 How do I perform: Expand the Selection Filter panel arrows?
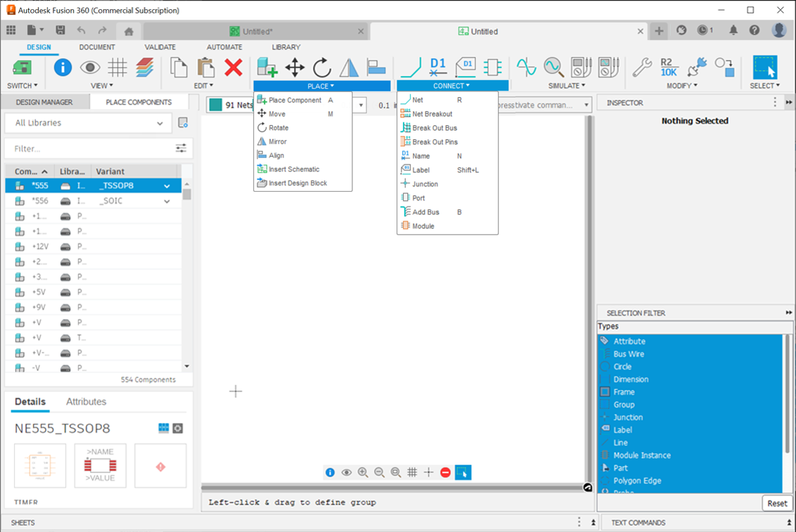tap(788, 313)
